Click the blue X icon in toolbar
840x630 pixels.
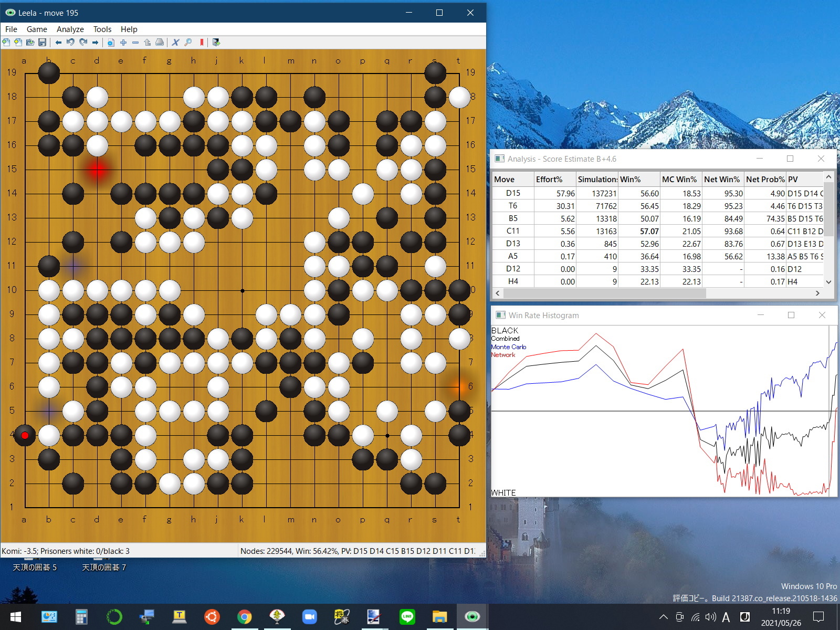tap(175, 43)
